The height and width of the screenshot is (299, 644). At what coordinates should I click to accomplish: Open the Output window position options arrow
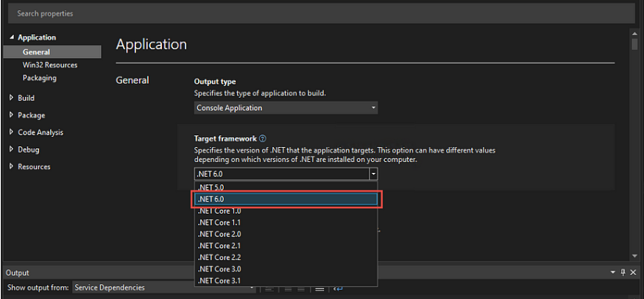click(613, 272)
